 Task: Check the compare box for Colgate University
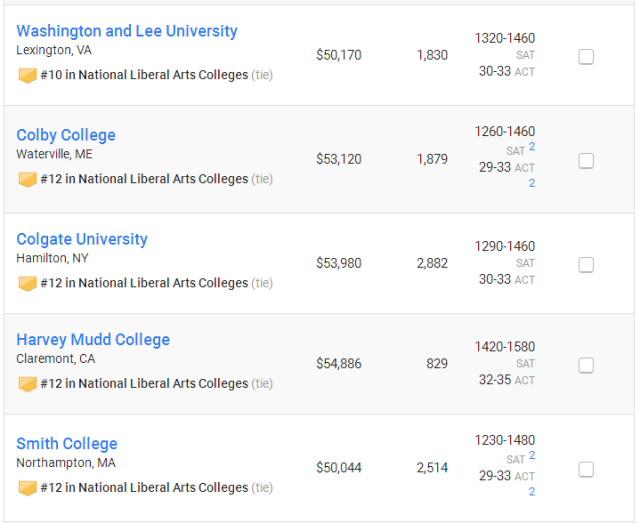tap(586, 265)
